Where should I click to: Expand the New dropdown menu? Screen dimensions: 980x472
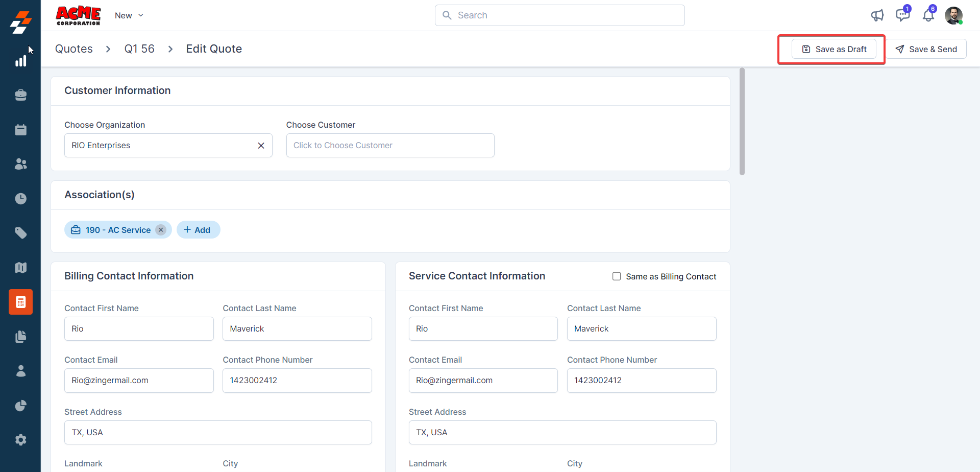click(x=129, y=15)
